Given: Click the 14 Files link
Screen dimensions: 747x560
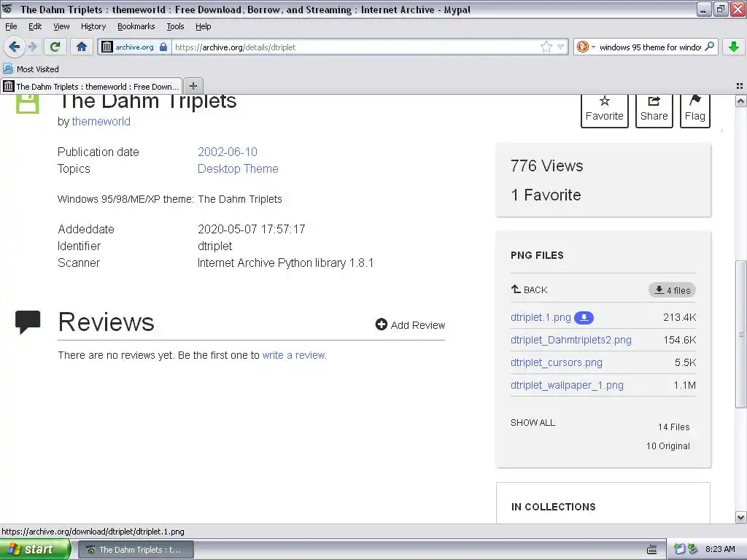Looking at the screenshot, I should pos(673,427).
